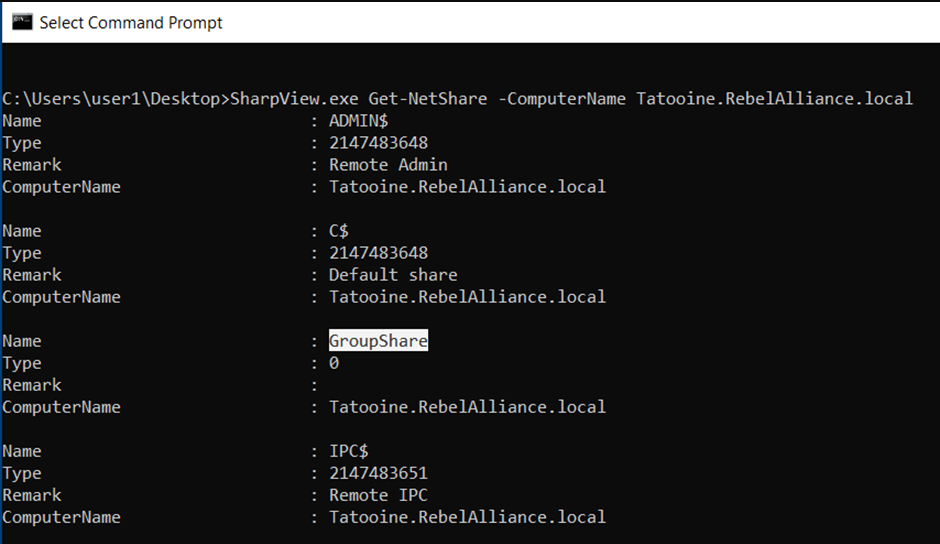Click the Command Prompt icon in title bar
The height and width of the screenshot is (544, 940).
[x=22, y=22]
